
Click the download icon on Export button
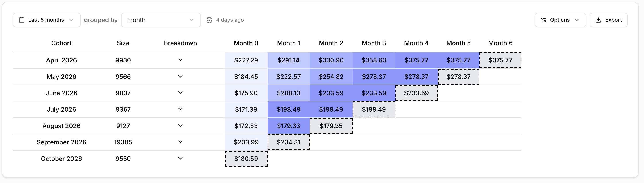598,20
